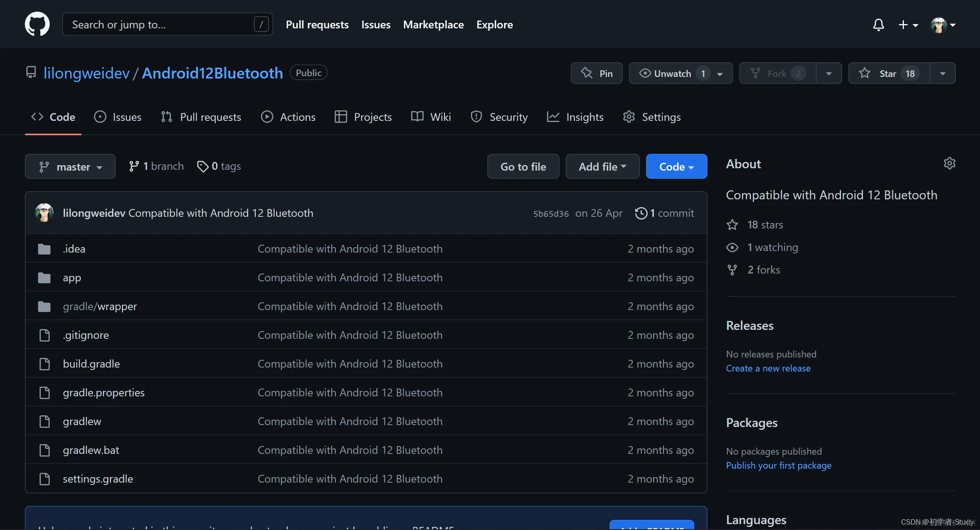Pin the Android12Bluetooth repository

(596, 73)
